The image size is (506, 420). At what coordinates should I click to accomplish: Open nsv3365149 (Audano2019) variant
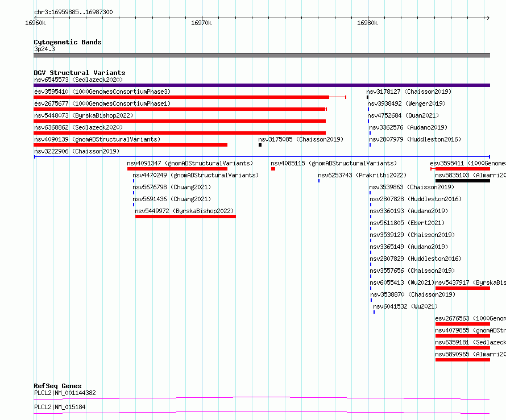[409, 247]
